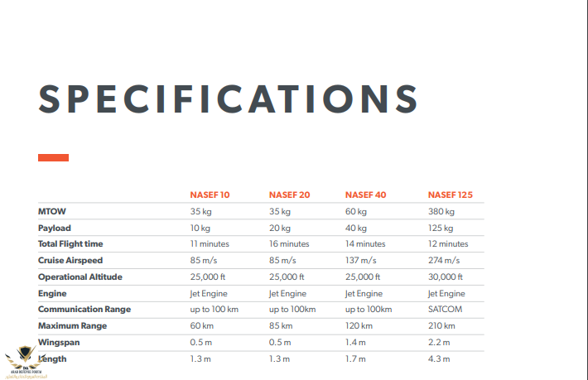Select the Maximum Range row label
588x380 pixels.
point(72,325)
